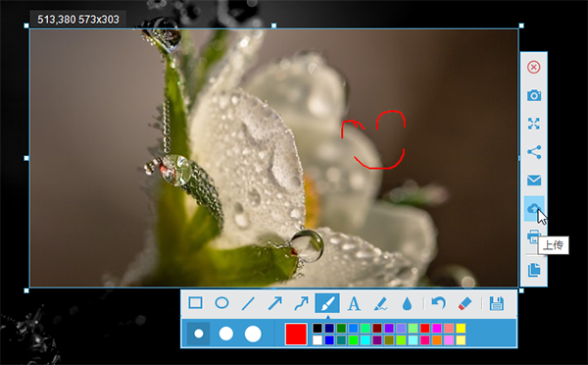Send the screenshot by email icon
Screen dimensions: 588x365
pyautogui.click(x=534, y=181)
